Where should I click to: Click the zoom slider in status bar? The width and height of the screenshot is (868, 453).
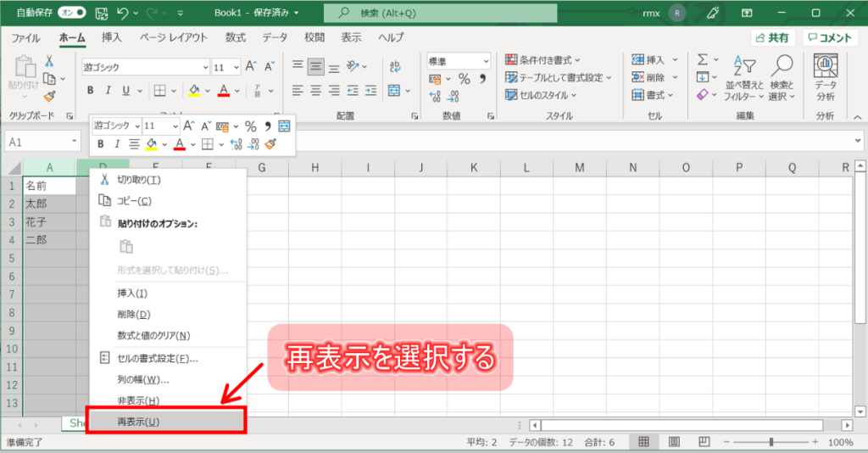771,442
